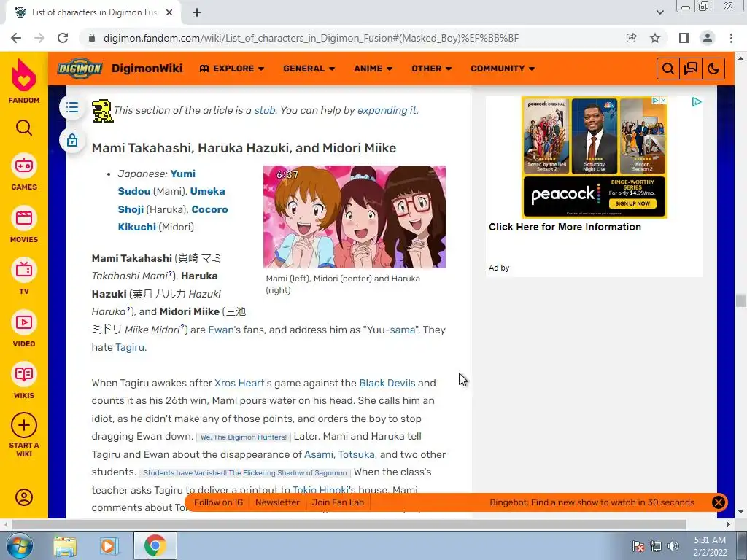This screenshot has width=747, height=560.
Task: Expand the Anime dropdown menu
Action: point(373,69)
